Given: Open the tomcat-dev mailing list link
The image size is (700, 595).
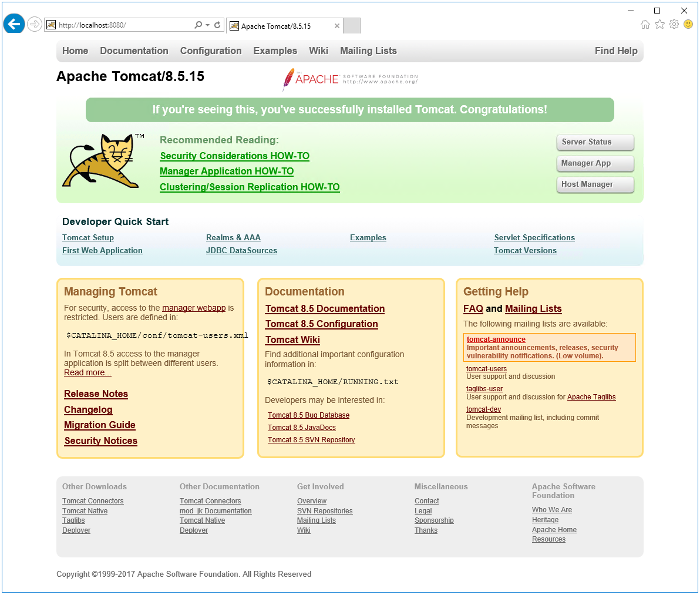Looking at the screenshot, I should tap(483, 410).
